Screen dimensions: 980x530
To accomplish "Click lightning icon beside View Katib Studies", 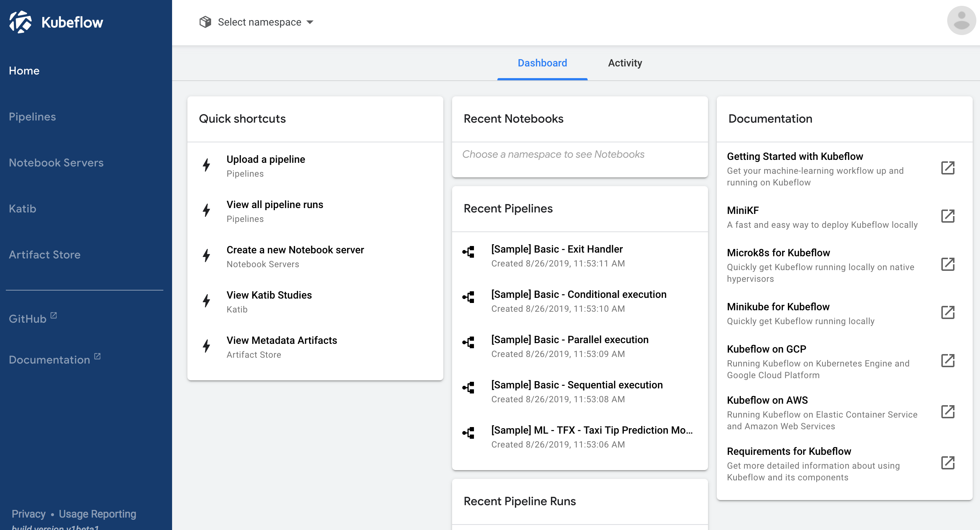I will 207,301.
